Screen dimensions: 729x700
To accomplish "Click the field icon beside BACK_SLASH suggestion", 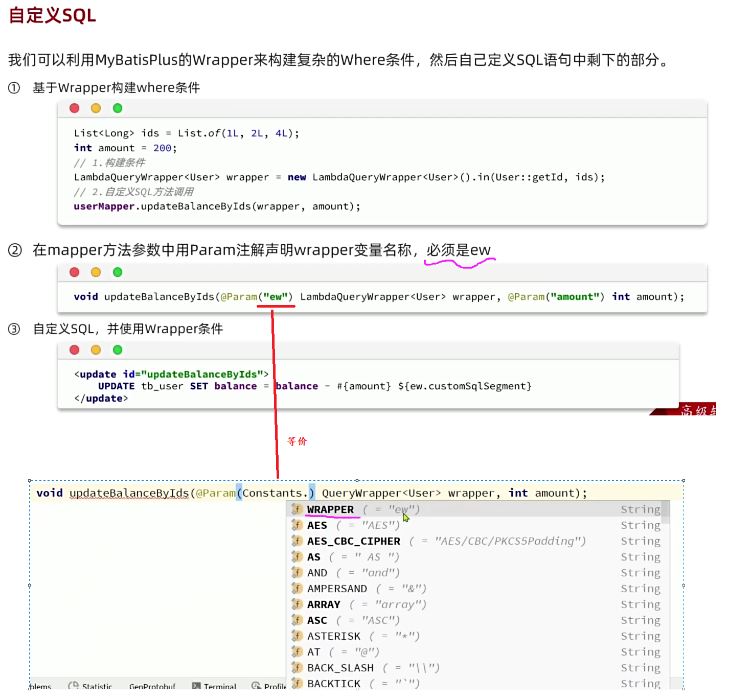I will tap(297, 668).
